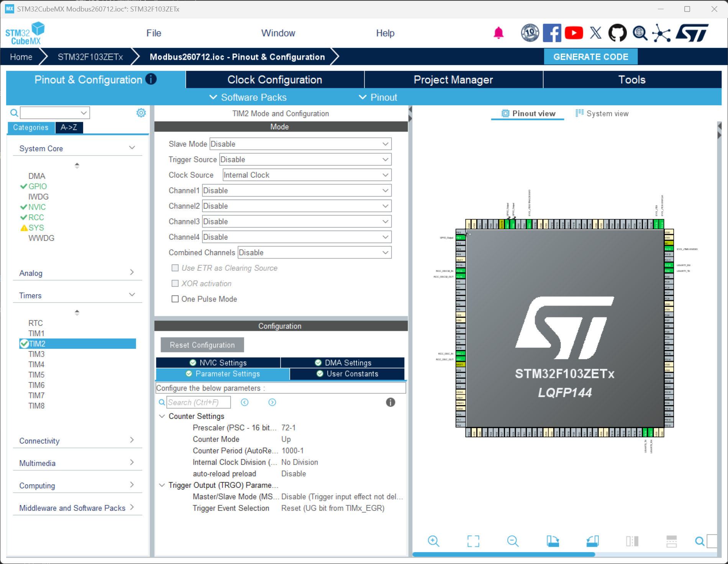Enable One Pulse Mode checkbox

tap(175, 299)
